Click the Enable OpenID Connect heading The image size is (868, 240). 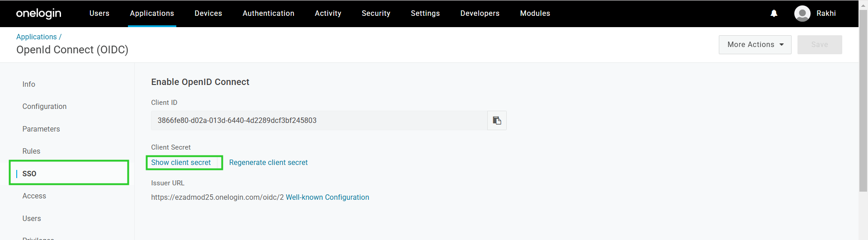click(200, 82)
